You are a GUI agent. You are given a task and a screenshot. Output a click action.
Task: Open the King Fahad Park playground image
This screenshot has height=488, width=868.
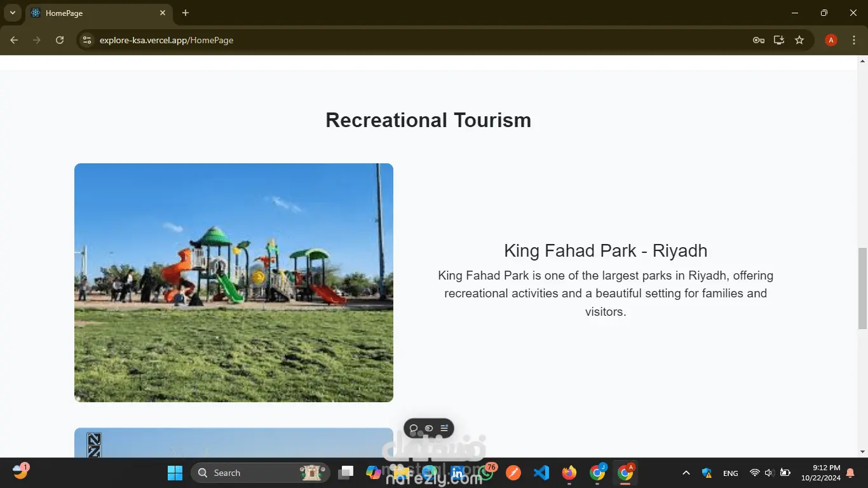[234, 283]
